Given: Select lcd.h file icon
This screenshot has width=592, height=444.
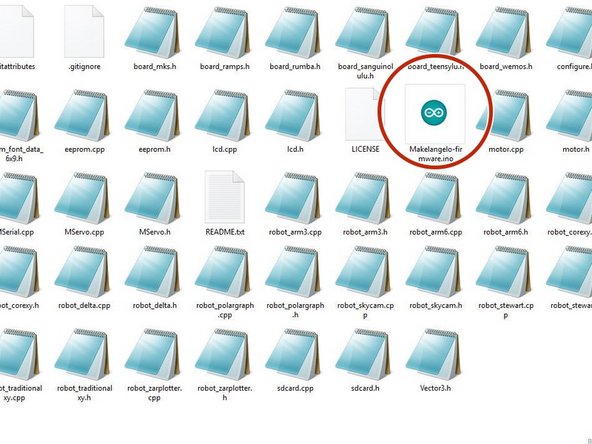Looking at the screenshot, I should click(294, 116).
